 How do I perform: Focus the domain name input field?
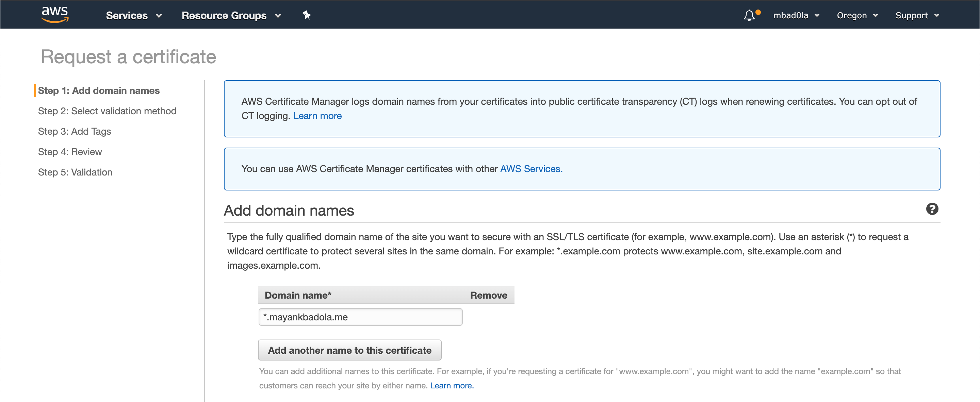tap(360, 317)
